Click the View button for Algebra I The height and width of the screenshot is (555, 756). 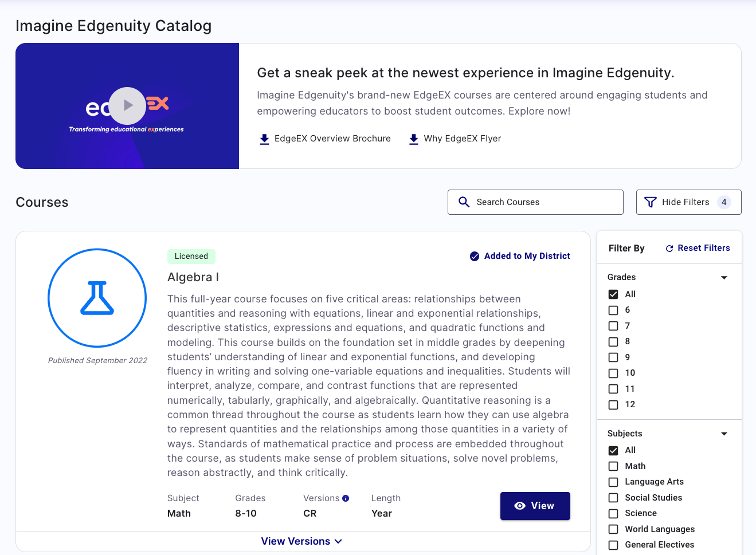point(535,506)
